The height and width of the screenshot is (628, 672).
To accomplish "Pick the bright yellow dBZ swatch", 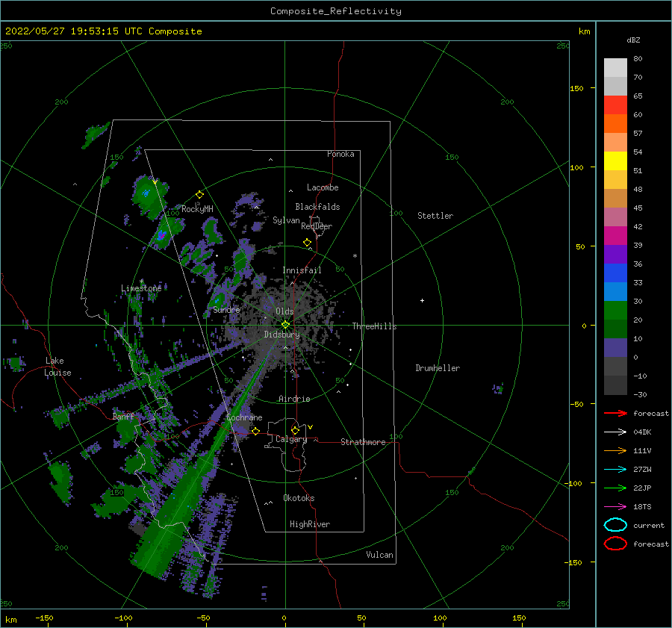I will pyautogui.click(x=615, y=161).
